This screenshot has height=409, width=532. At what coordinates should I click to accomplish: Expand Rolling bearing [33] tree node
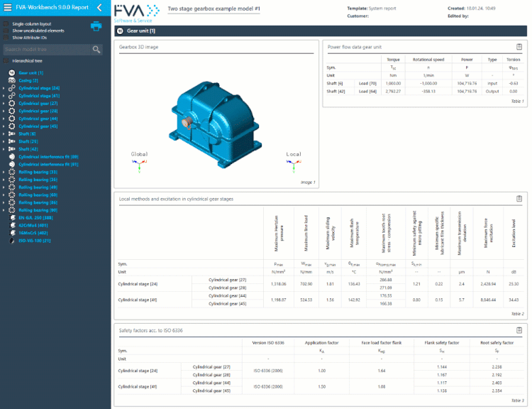click(4, 173)
